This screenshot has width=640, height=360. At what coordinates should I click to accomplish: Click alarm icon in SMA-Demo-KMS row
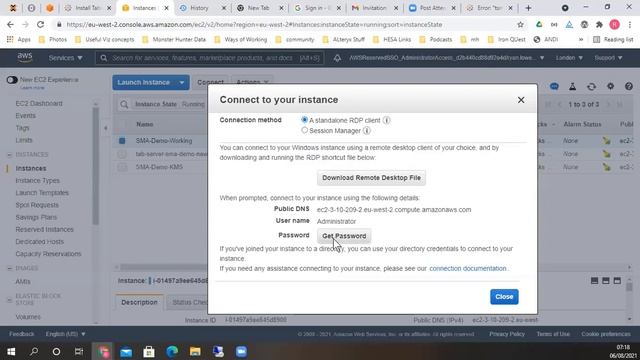point(607,167)
